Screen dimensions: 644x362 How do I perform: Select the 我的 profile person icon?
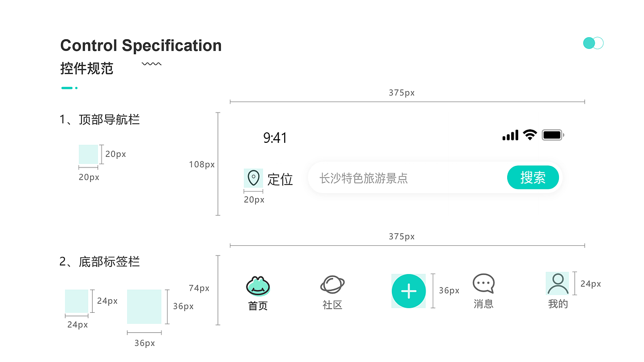[x=558, y=284]
